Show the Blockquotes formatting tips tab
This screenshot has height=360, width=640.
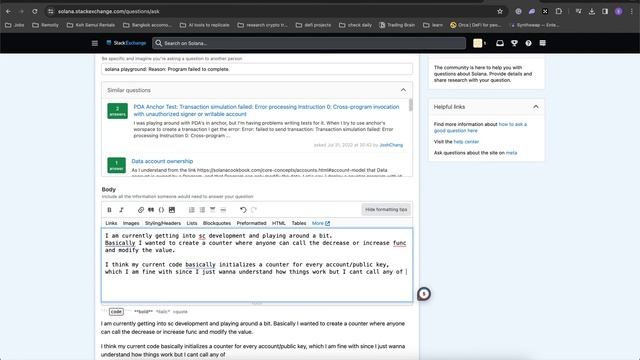[x=217, y=223]
